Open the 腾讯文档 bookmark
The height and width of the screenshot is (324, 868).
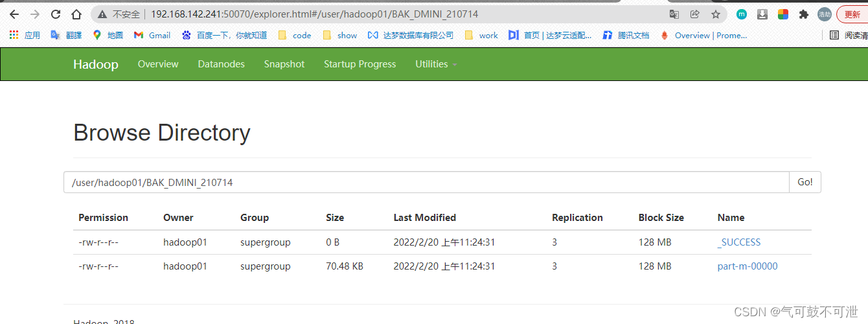click(626, 36)
